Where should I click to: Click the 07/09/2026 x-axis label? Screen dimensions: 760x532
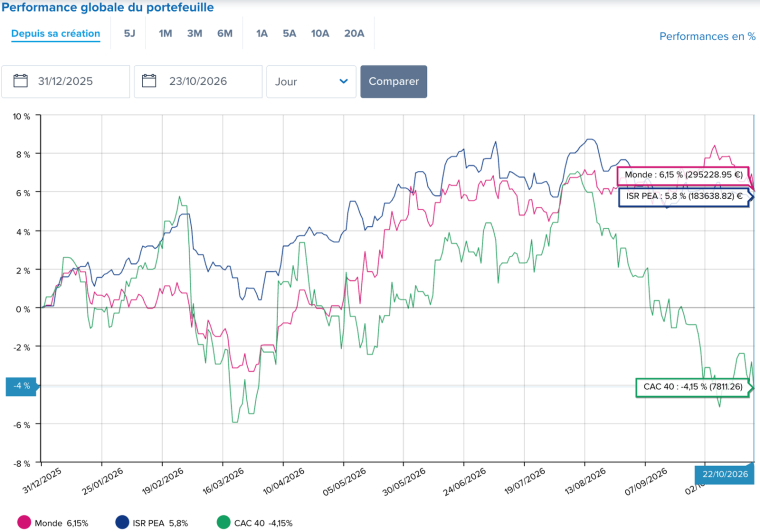click(x=646, y=481)
